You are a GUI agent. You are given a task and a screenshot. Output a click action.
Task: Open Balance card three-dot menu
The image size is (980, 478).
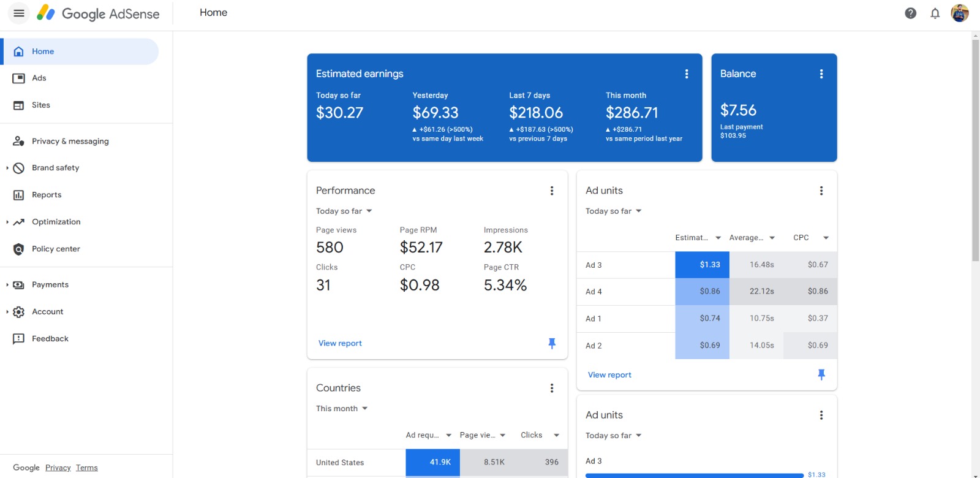click(821, 74)
